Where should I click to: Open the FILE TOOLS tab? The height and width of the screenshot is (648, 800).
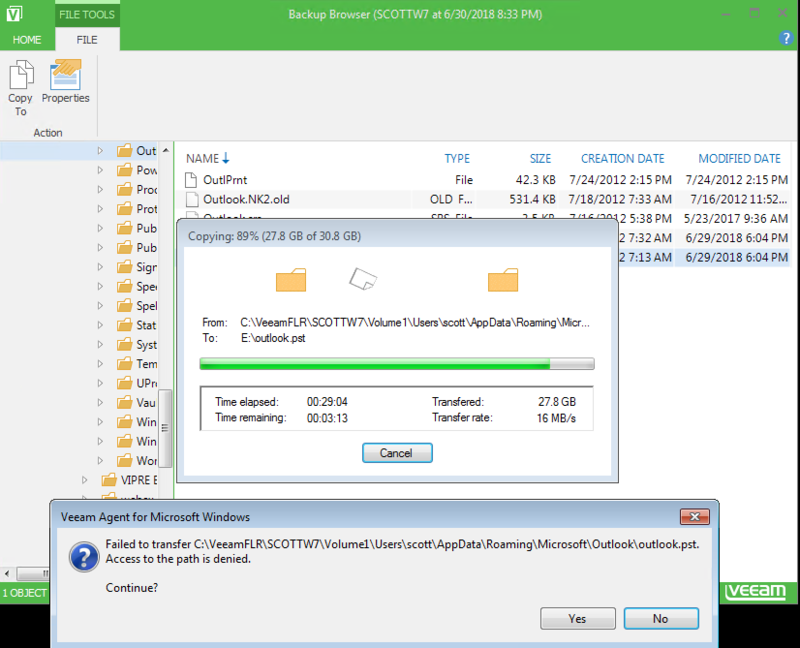87,14
